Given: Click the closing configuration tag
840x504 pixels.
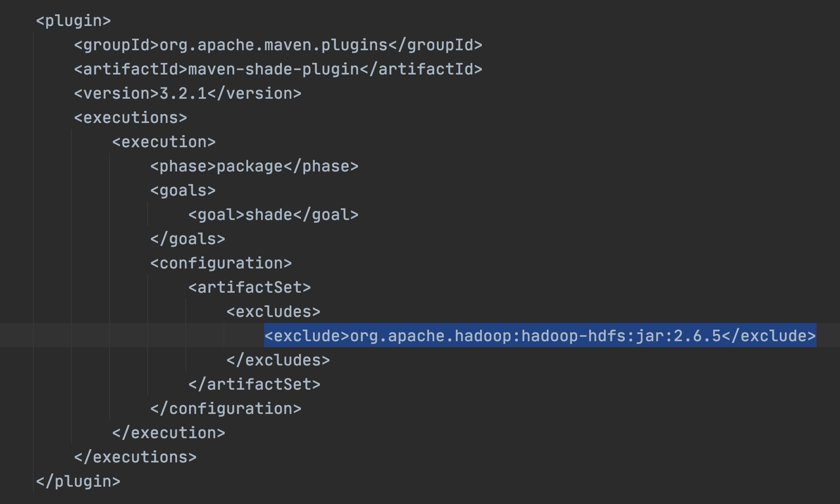Looking at the screenshot, I should tap(226, 409).
